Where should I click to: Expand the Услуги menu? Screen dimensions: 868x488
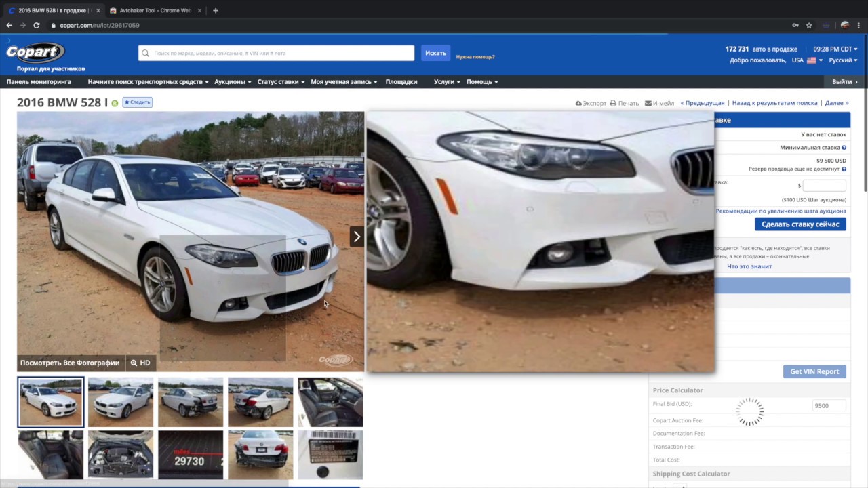click(x=447, y=82)
